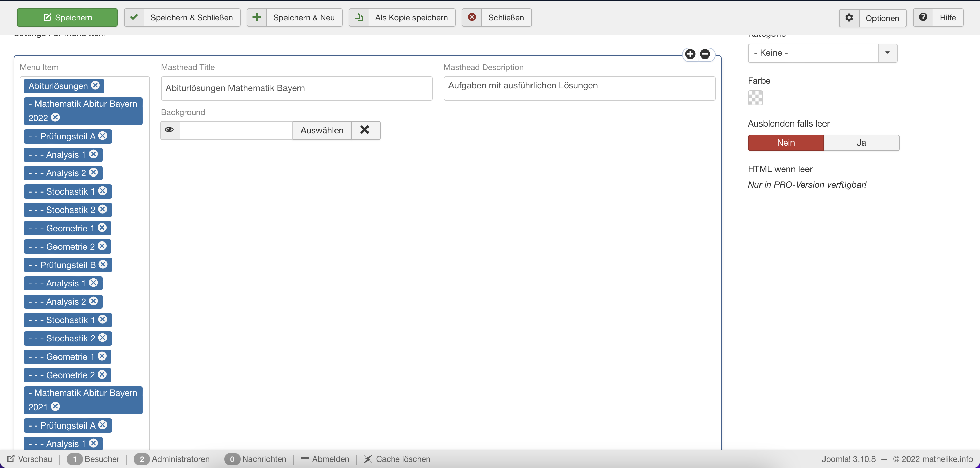This screenshot has height=468, width=980.
Task: Select Nein for Ausblenden falls leer
Action: (x=786, y=143)
